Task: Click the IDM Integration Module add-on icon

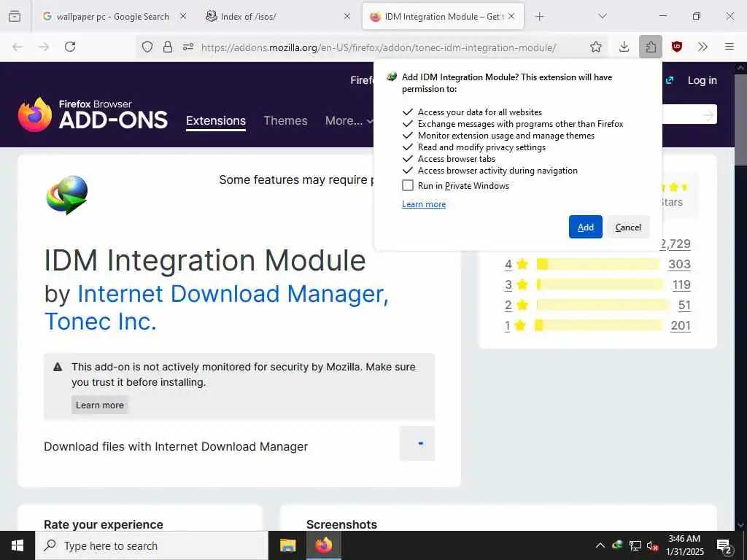Action: (x=67, y=195)
